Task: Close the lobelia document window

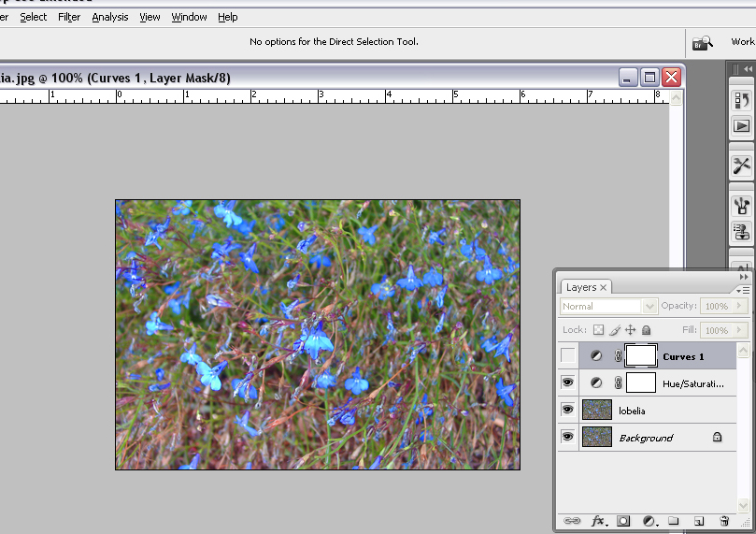Action: pos(672,78)
